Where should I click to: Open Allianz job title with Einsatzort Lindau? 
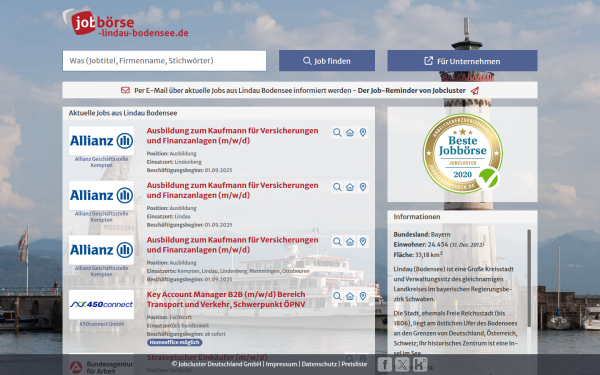[x=232, y=190]
